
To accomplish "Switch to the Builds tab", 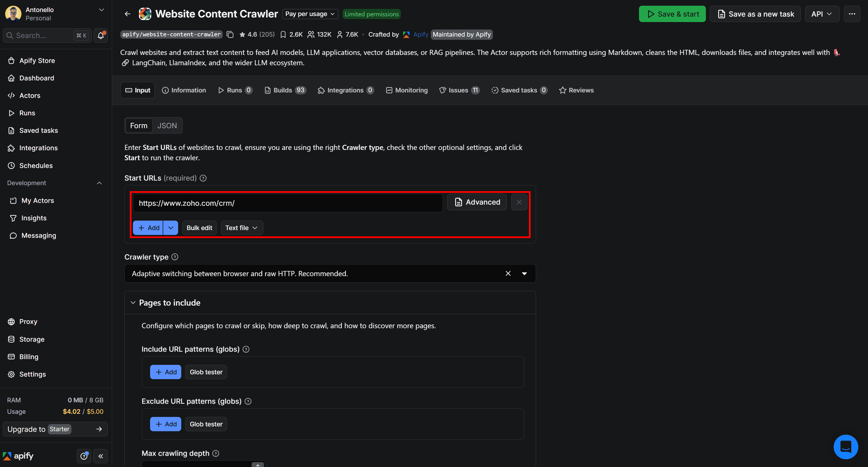I will (x=285, y=90).
